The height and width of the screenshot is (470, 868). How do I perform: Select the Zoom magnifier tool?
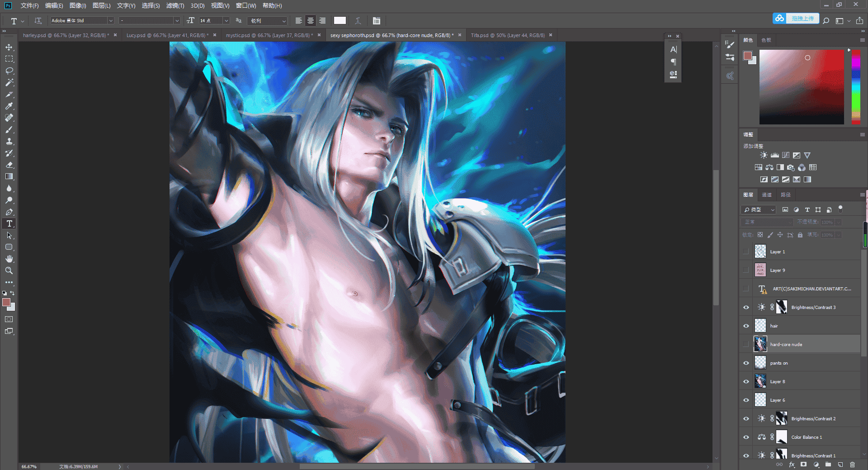click(x=9, y=271)
